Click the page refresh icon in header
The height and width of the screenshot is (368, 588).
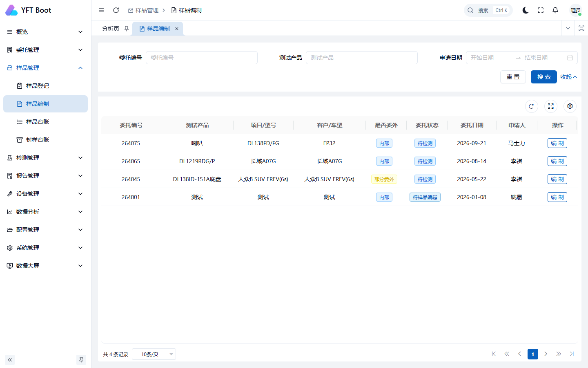click(x=116, y=10)
